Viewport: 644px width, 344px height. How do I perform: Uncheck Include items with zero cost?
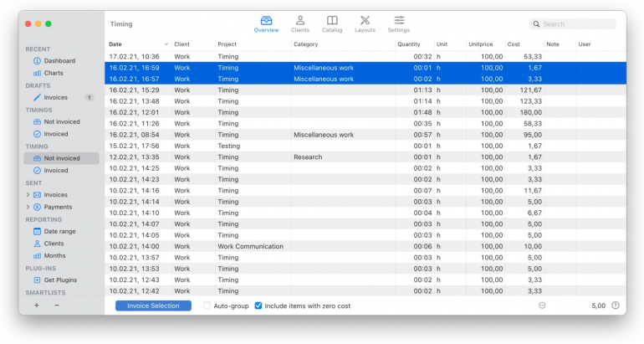(258, 305)
